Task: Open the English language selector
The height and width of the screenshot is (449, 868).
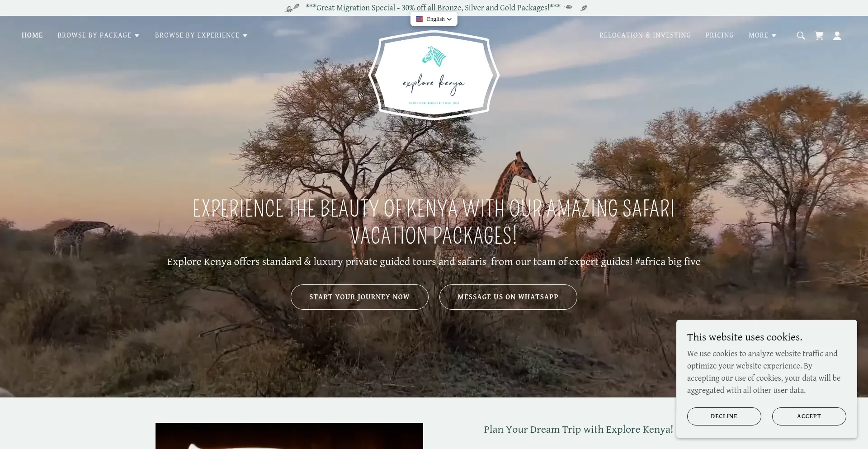Action: click(434, 19)
